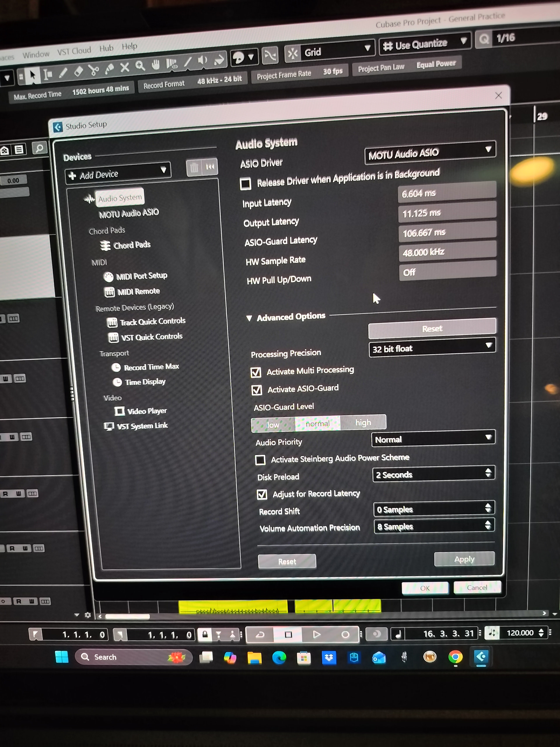Image resolution: width=560 pixels, height=747 pixels.
Task: Select MIDI Port Setup in device list
Action: pos(141,276)
